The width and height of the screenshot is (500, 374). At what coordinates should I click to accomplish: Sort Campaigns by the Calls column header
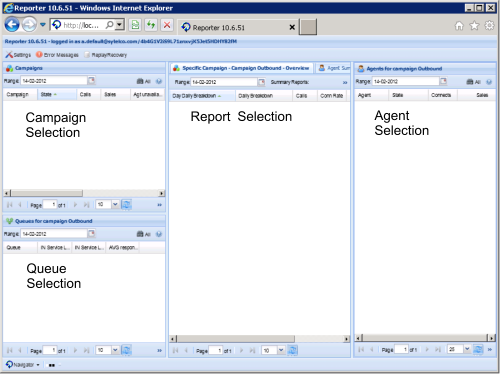[88, 95]
